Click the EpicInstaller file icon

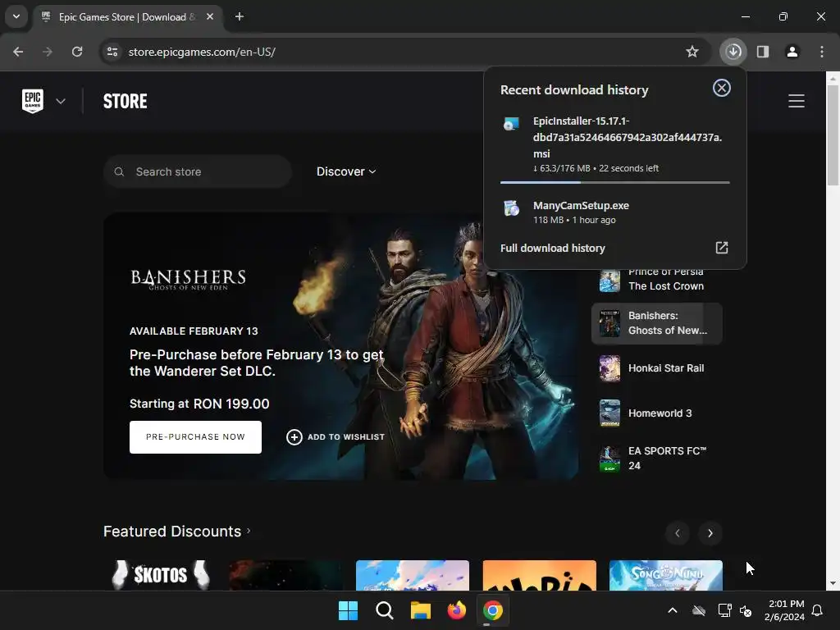(x=512, y=123)
